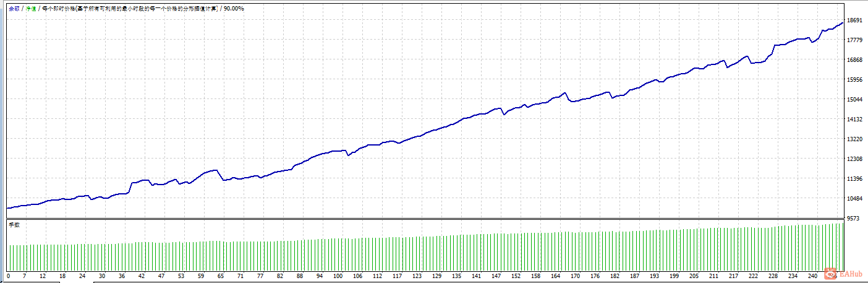Click trade number 100 on the bottom axis
This screenshot has width=868, height=283.
coord(338,276)
